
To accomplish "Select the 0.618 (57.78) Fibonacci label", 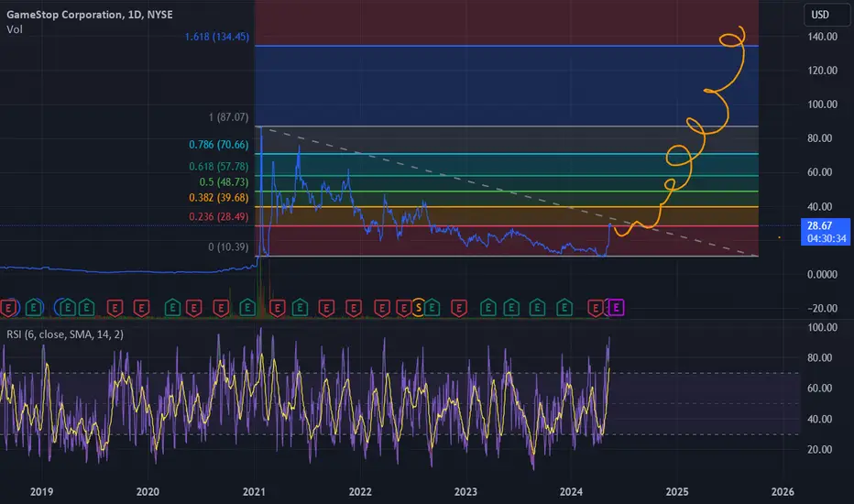I will (x=218, y=166).
